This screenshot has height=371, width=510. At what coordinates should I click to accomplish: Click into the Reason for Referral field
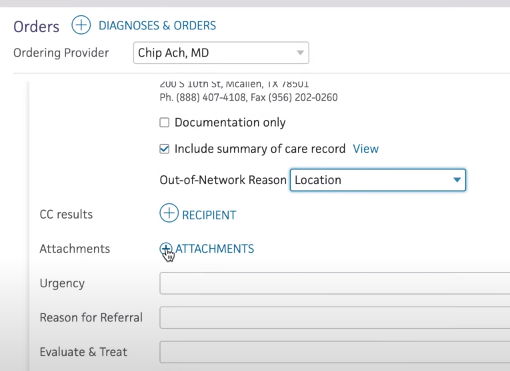[335, 318]
